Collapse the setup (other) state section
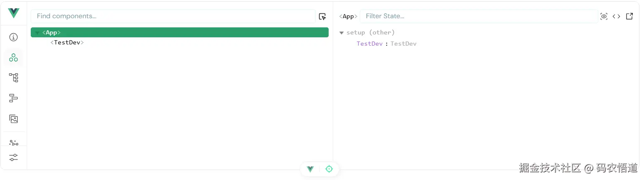 click(x=342, y=33)
